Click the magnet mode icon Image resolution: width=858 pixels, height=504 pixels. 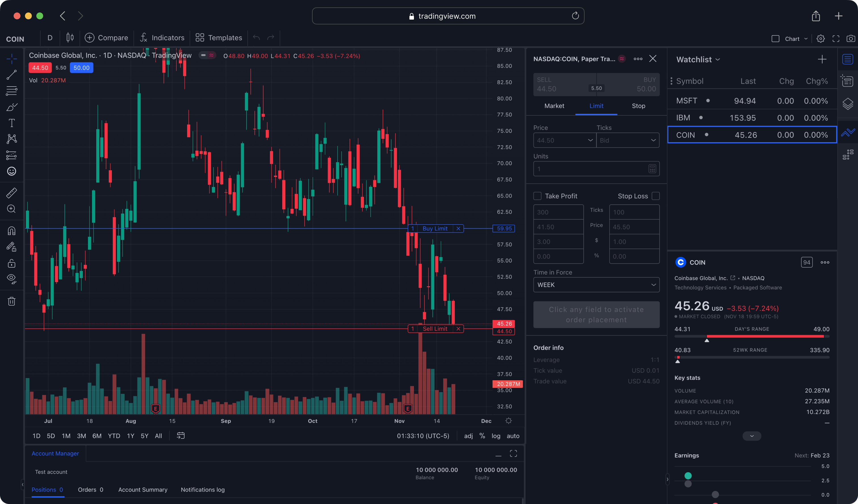[x=12, y=231]
